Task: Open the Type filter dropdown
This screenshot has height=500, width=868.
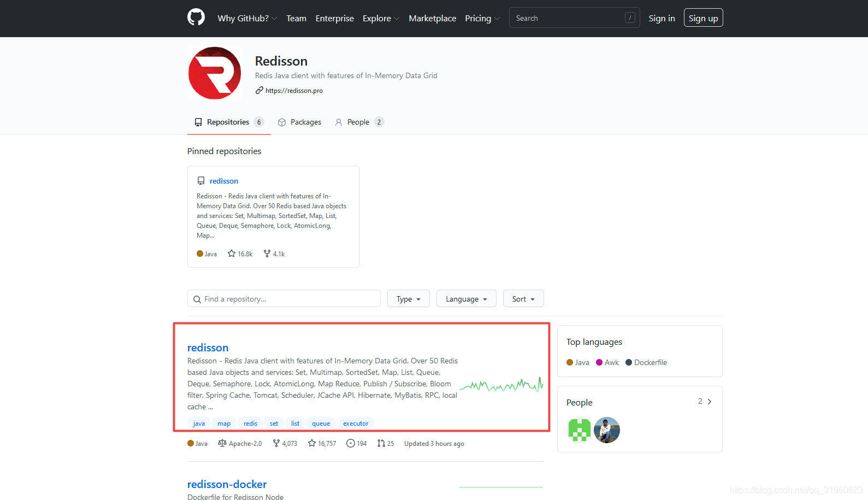Action: point(409,299)
